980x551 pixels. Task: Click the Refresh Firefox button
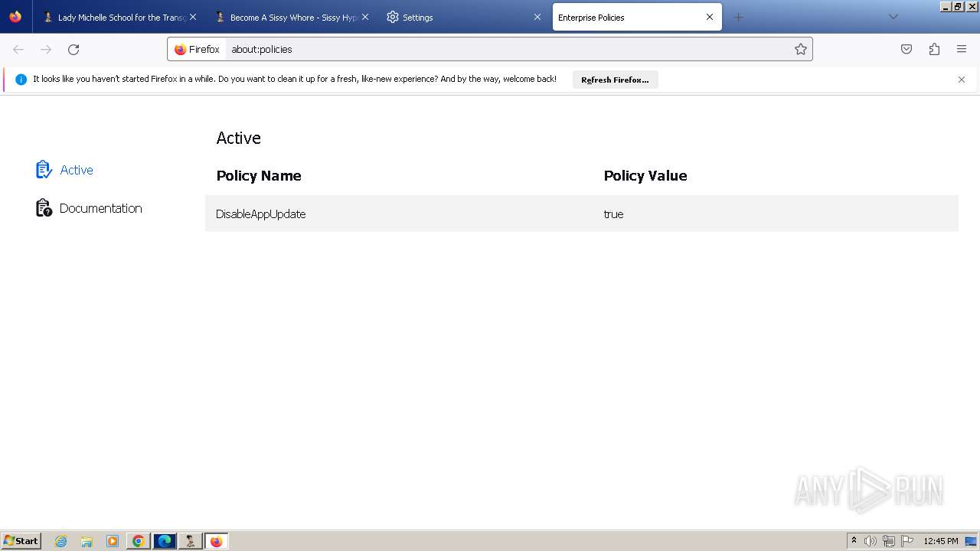click(x=615, y=80)
